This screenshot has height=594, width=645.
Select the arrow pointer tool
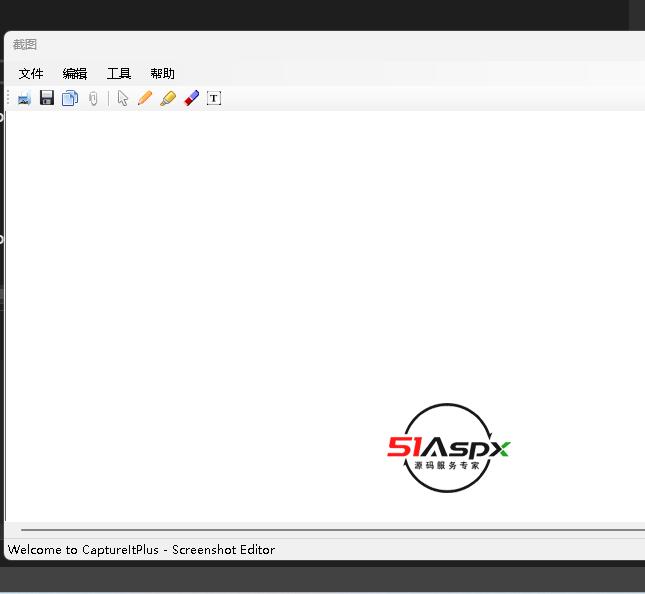click(x=123, y=98)
